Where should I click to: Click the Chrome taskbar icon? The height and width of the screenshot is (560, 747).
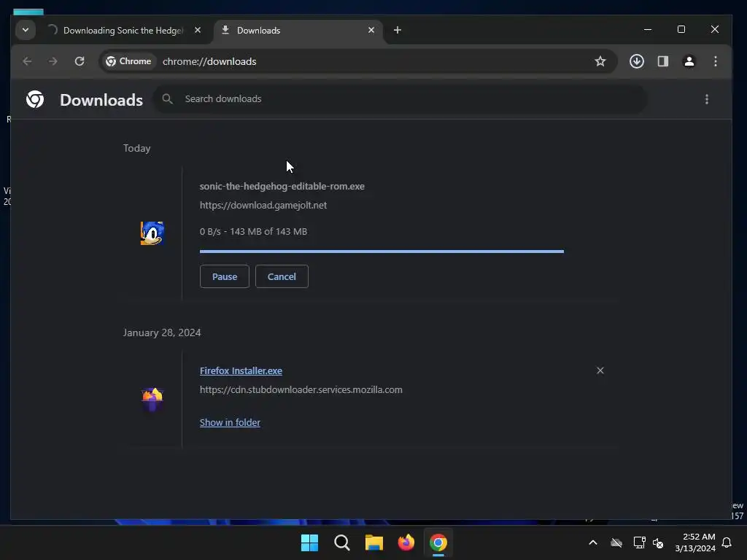click(x=438, y=542)
